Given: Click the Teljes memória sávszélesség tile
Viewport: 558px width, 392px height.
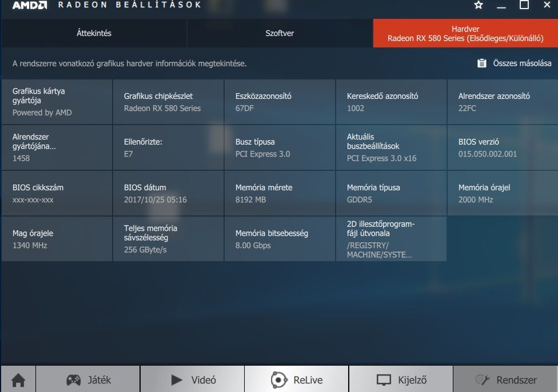Looking at the screenshot, I should pos(168,239).
